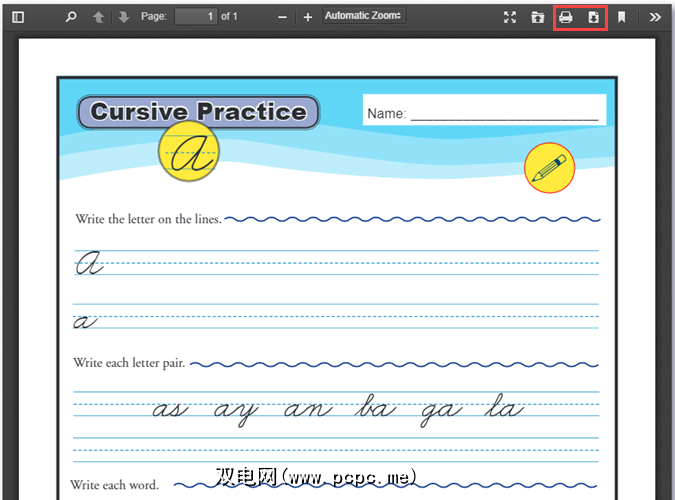Click the Cursive Practice title banner

tap(198, 112)
